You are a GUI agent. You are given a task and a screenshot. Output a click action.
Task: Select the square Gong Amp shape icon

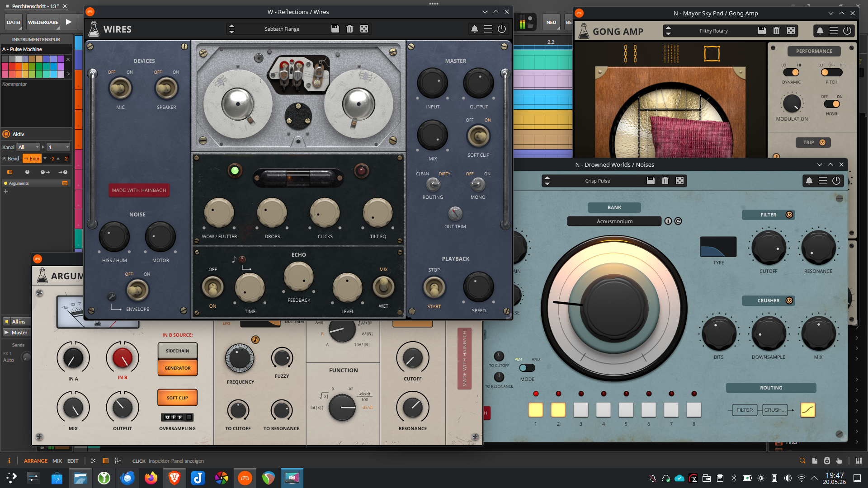712,53
